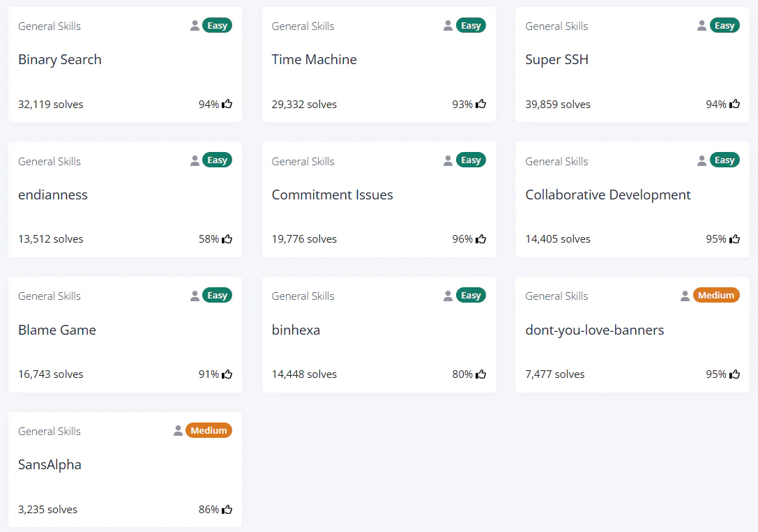Image resolution: width=758 pixels, height=532 pixels.
Task: Click the "39,859 solves" text
Action: click(x=558, y=105)
